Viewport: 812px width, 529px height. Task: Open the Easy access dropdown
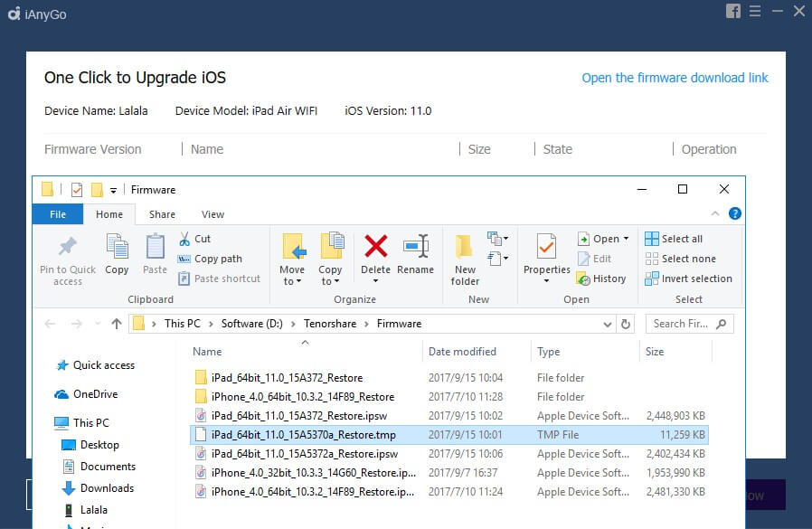[497, 258]
